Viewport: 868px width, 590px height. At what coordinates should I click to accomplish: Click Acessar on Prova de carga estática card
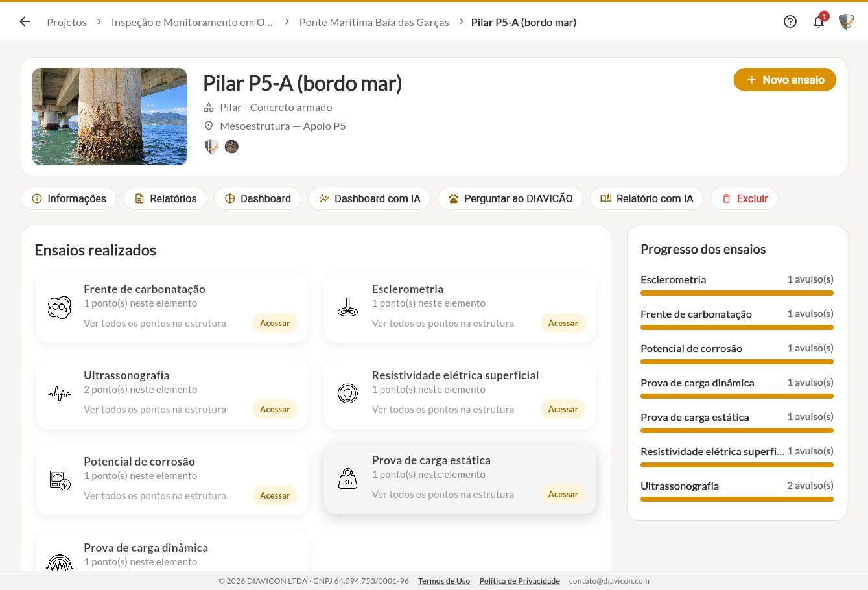point(563,494)
